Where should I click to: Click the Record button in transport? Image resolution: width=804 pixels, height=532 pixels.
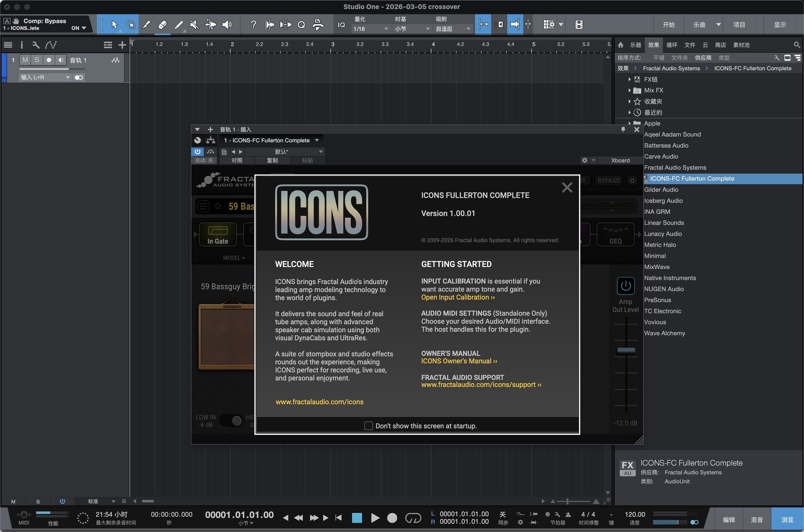[x=392, y=518]
